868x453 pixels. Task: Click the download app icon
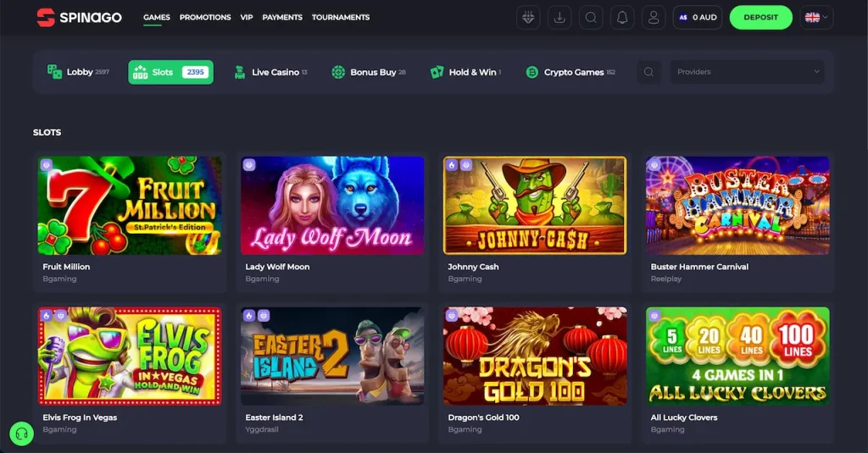559,18
